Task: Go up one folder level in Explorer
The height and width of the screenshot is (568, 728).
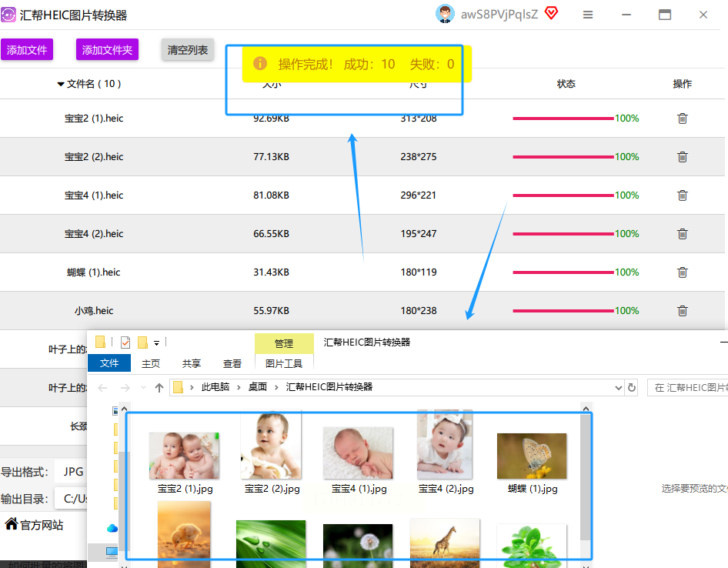Action: [x=159, y=388]
